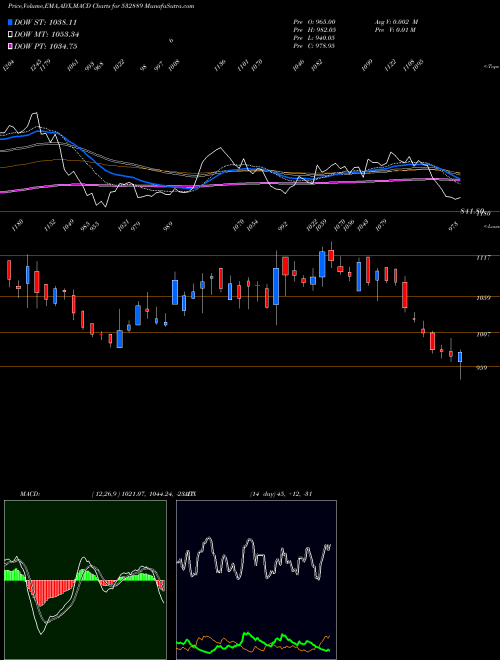This screenshot has height=660, width=500.
Task: Select the 'DOW MT: 1053.34' label
Action: [x=47, y=34]
